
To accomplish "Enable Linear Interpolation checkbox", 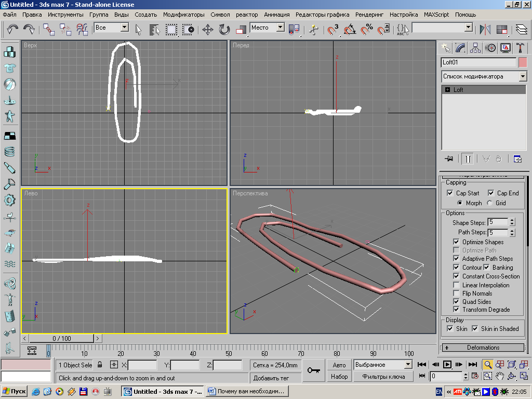I will point(456,285).
